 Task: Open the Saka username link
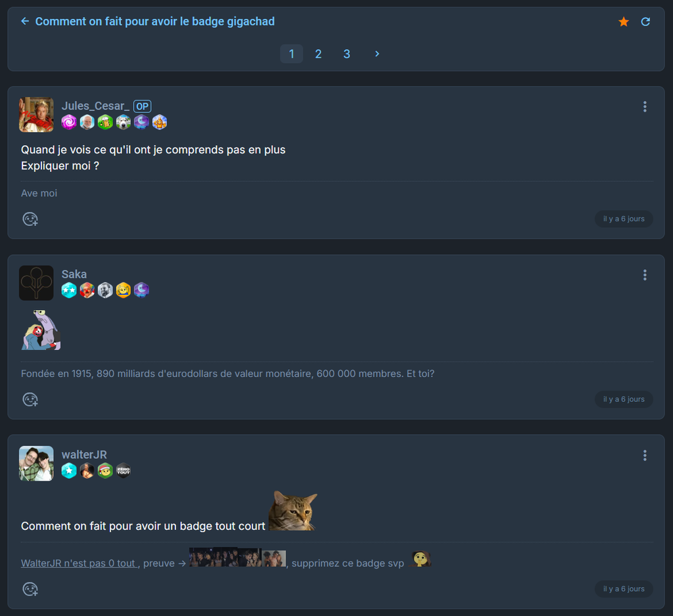[x=74, y=274]
